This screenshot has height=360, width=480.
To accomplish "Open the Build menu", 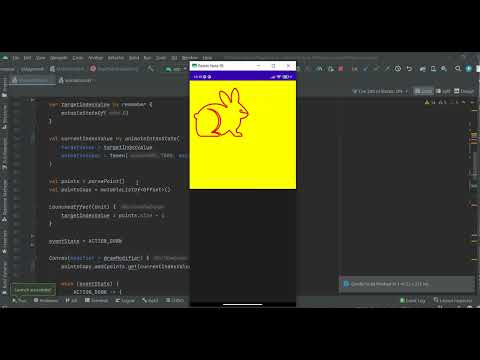I will click(134, 58).
